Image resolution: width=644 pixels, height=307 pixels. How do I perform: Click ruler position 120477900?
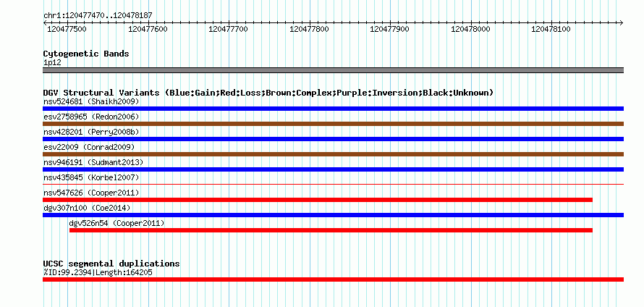(x=390, y=29)
